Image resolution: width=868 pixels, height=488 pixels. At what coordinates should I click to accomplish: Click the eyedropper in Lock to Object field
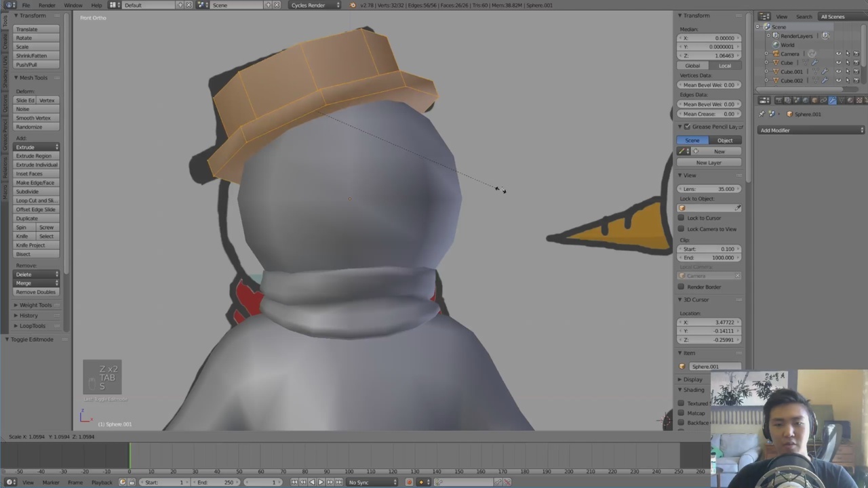coord(737,208)
